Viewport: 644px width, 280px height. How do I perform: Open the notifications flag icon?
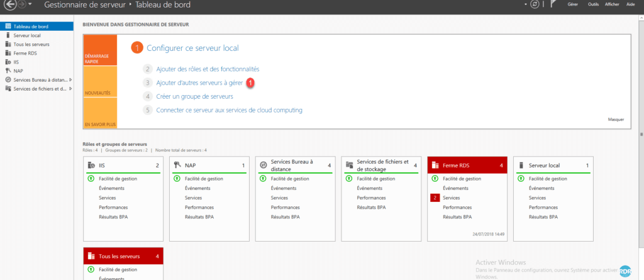[553, 4]
